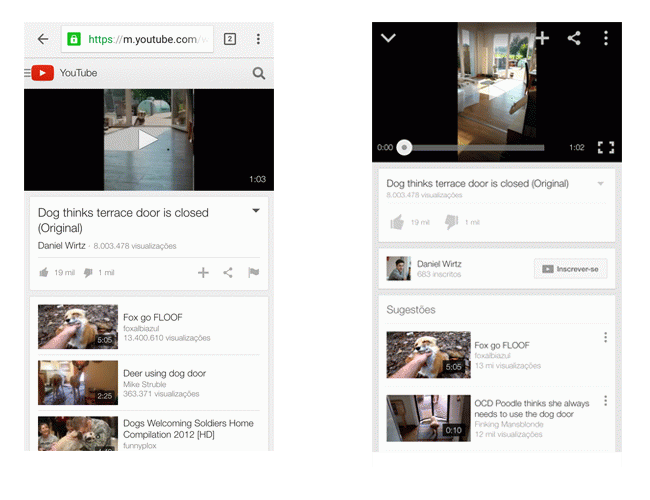Open Daniel Wirtz channel avatar
Screen dimensions: 650x500
399,268
